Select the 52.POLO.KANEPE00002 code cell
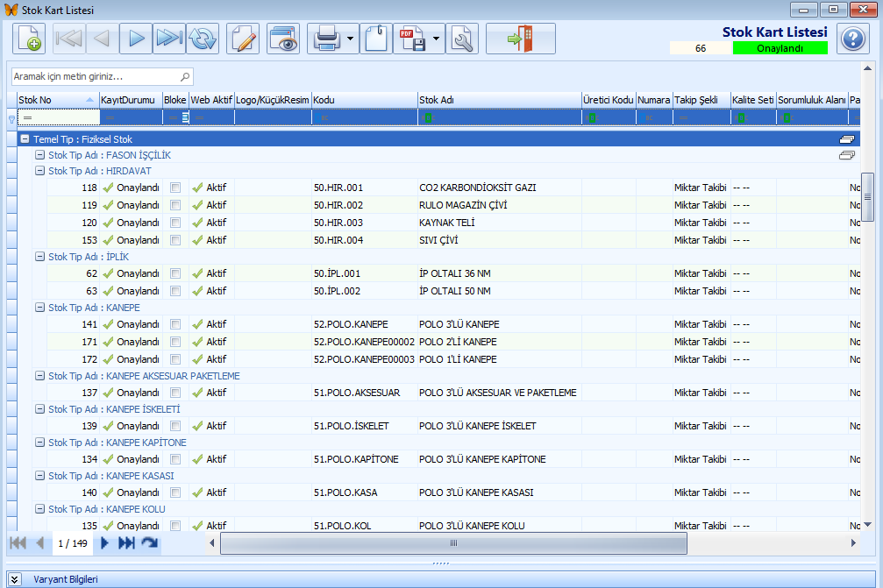The width and height of the screenshot is (883, 588). 364,342
